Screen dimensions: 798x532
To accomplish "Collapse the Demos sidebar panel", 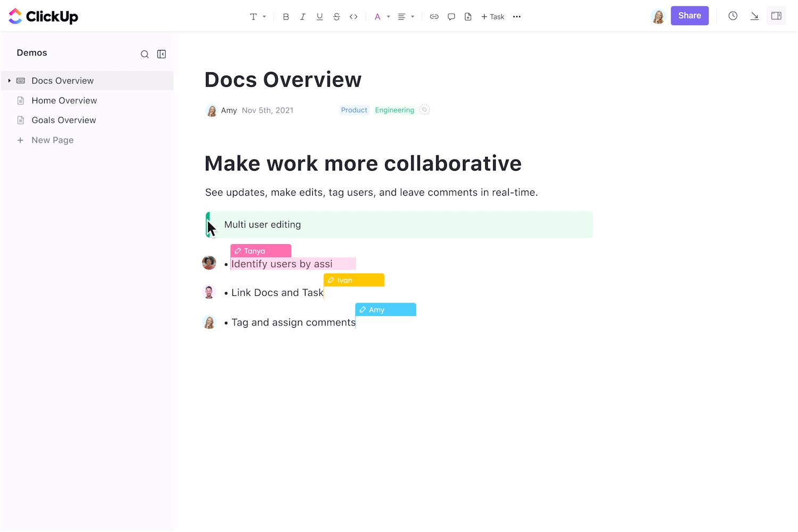I will point(162,54).
